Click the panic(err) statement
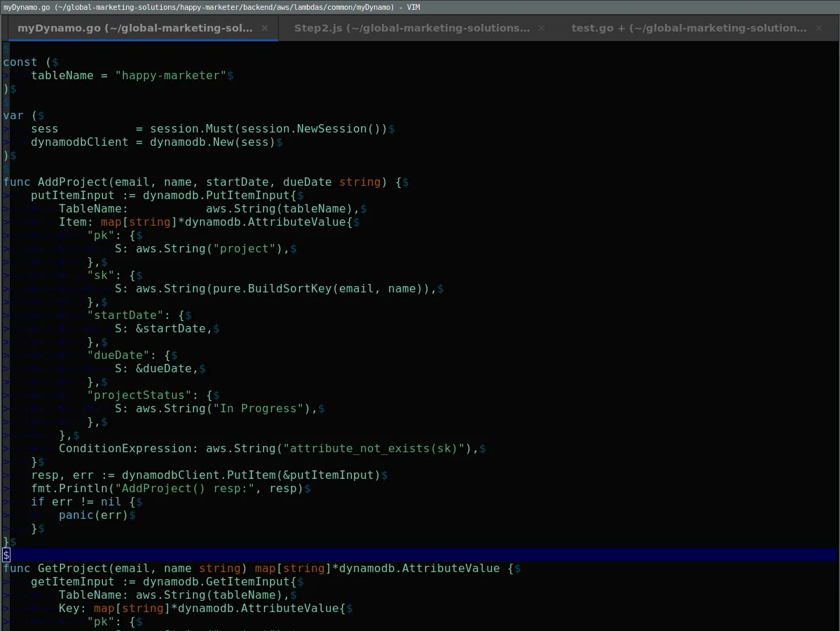 click(x=93, y=515)
